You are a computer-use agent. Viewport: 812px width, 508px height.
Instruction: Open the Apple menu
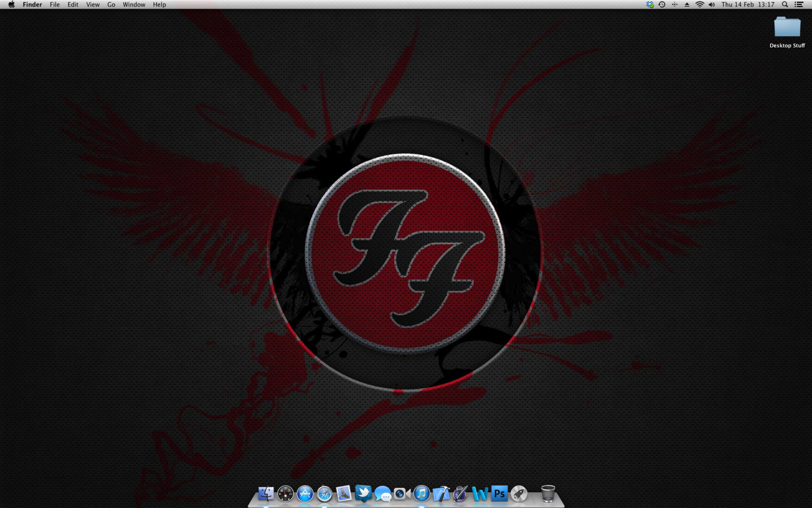pyautogui.click(x=11, y=5)
